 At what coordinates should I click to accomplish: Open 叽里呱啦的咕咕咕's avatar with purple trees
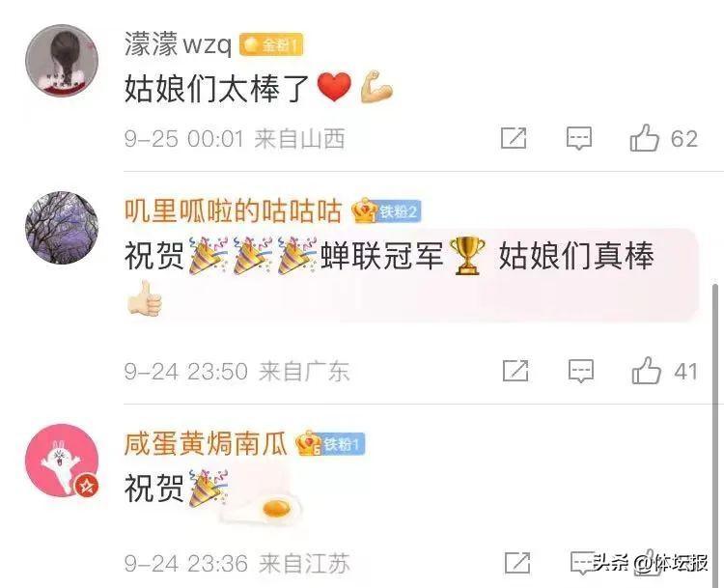62,228
